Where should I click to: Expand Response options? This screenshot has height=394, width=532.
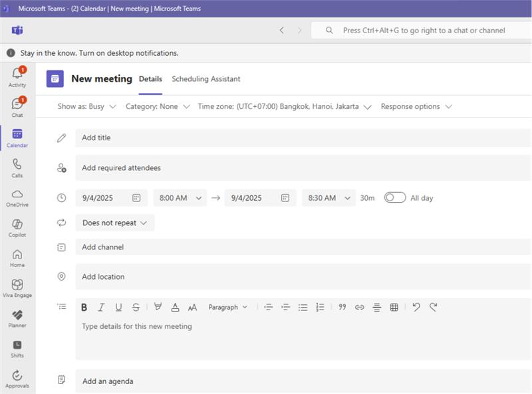[416, 106]
